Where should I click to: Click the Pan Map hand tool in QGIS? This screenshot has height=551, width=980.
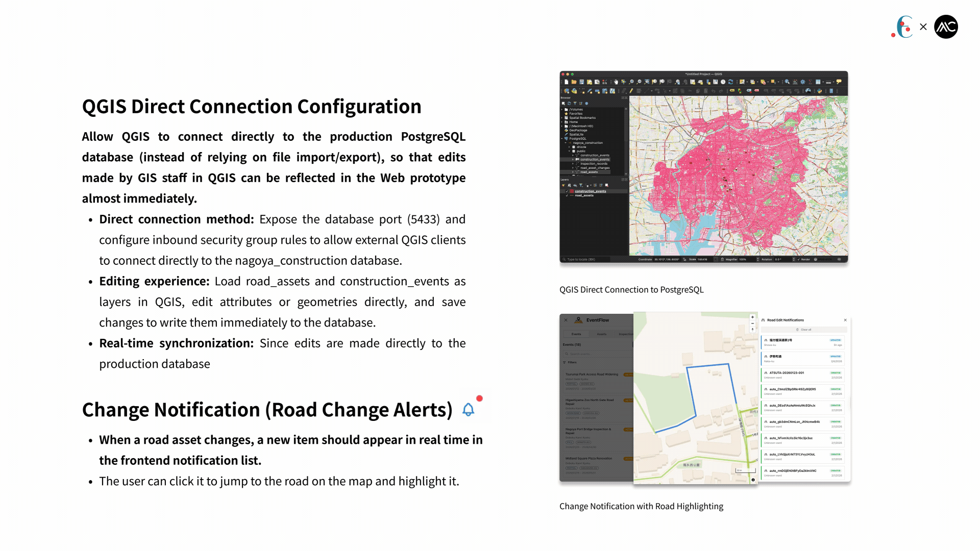tap(616, 82)
